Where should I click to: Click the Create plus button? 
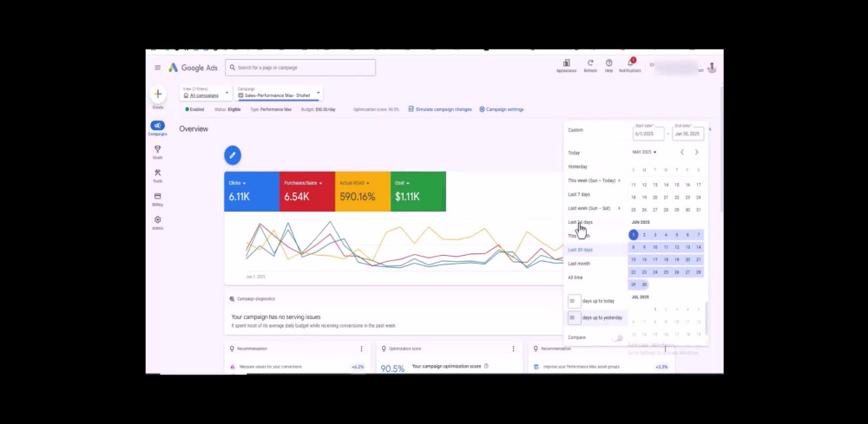pos(158,95)
